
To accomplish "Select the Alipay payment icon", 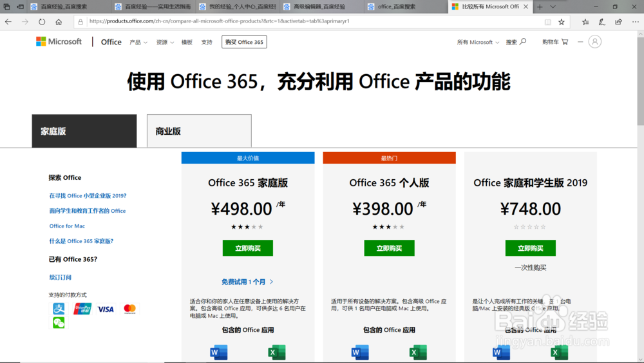I will [59, 308].
